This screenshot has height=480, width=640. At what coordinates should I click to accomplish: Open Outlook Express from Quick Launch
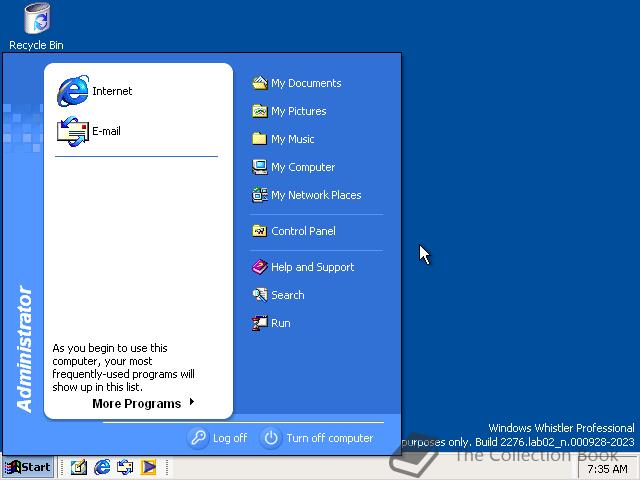coord(125,467)
